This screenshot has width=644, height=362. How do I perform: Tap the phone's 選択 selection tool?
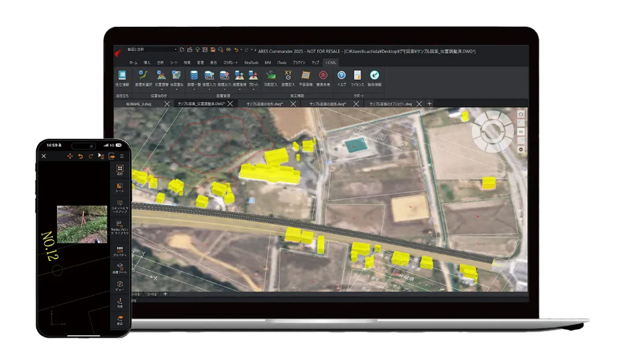[x=120, y=170]
